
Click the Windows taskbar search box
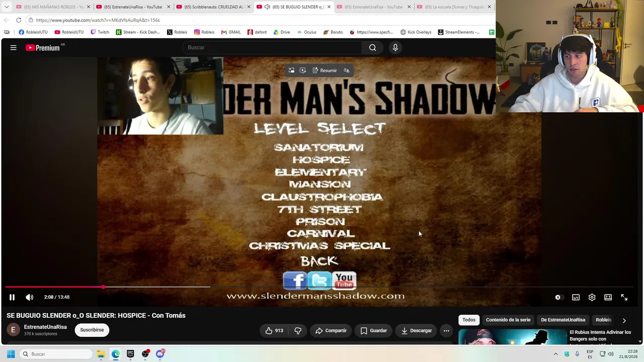56,354
